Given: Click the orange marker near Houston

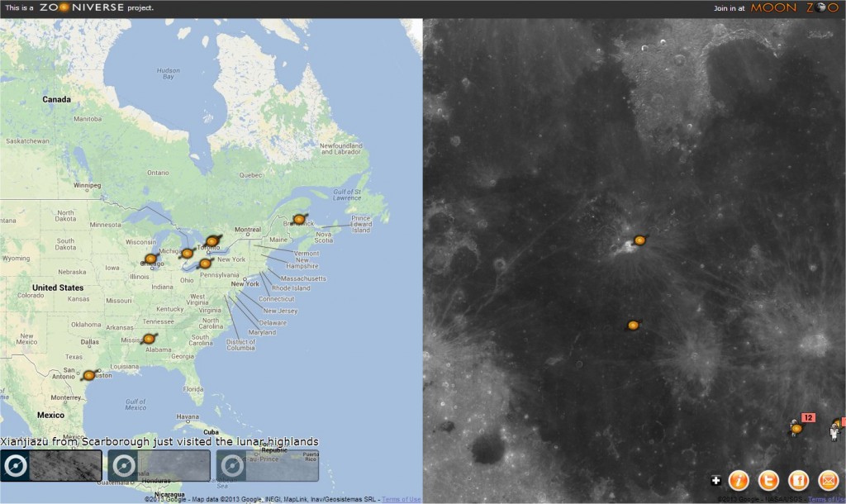Looking at the screenshot, I should click(88, 374).
